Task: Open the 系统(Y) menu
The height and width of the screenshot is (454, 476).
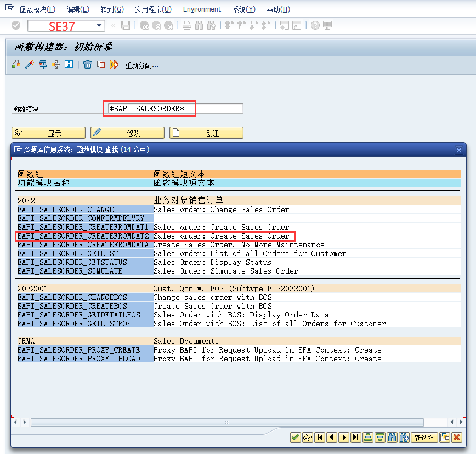Action: coord(244,9)
